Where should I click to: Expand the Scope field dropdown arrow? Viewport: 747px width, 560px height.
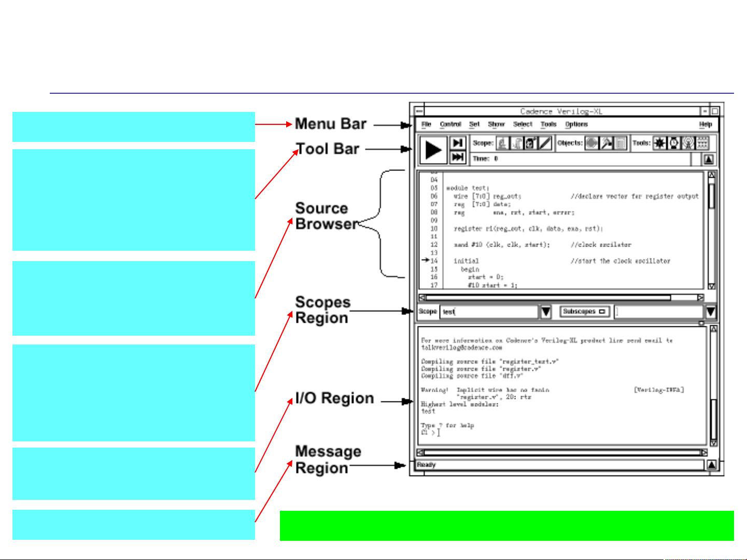click(546, 312)
